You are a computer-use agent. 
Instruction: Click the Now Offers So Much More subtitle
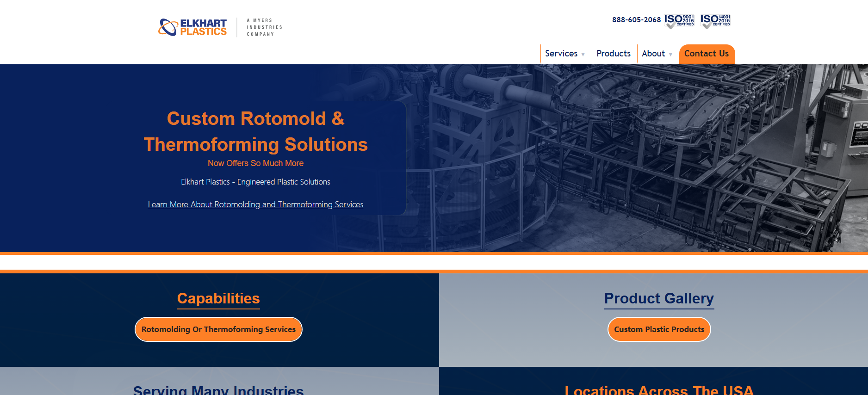255,163
